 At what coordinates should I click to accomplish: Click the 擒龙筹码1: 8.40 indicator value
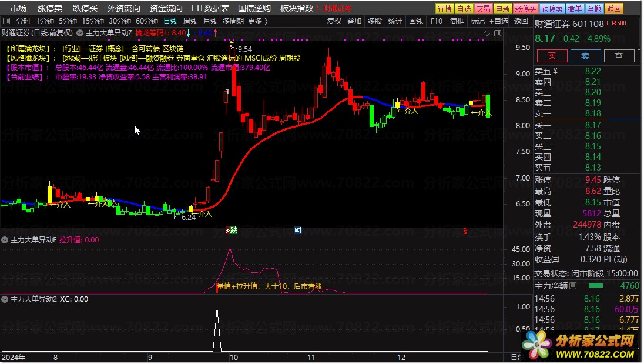[x=160, y=33]
